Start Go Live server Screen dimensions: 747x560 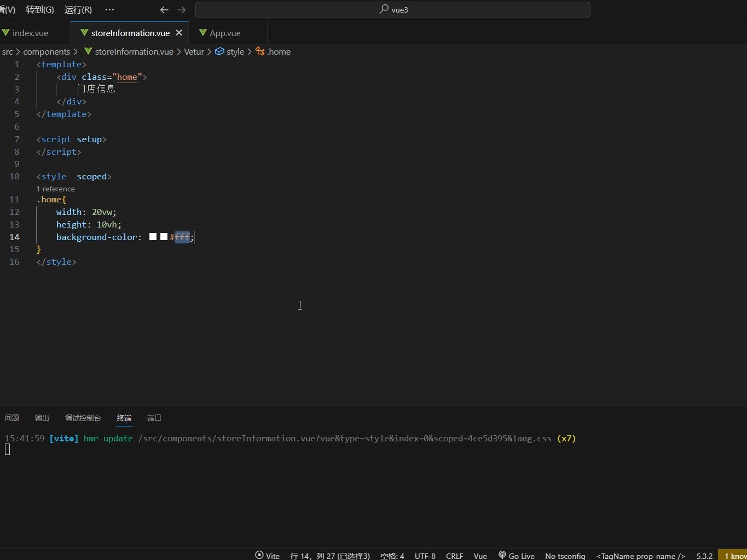tap(516, 556)
